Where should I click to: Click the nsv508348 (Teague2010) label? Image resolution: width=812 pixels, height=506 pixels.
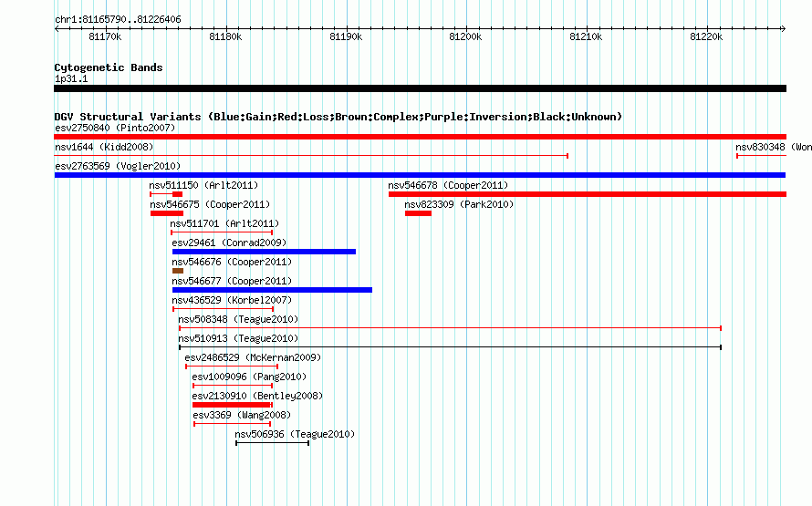pos(238,319)
